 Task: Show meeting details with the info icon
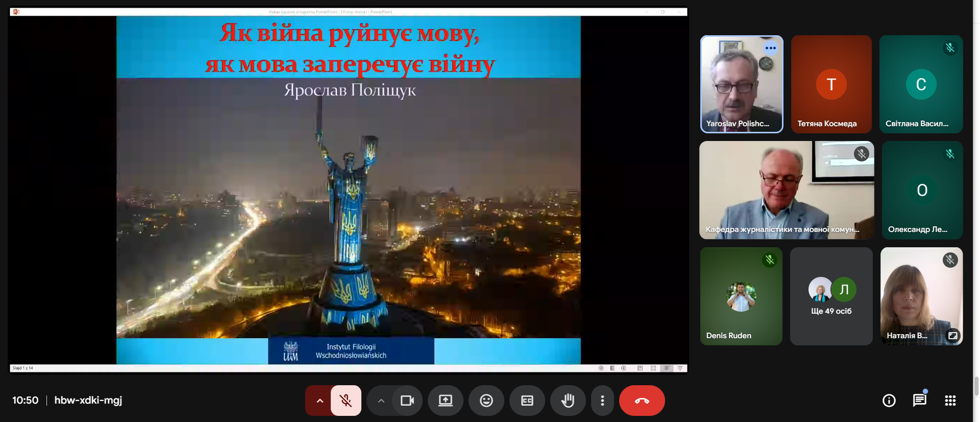[889, 401]
